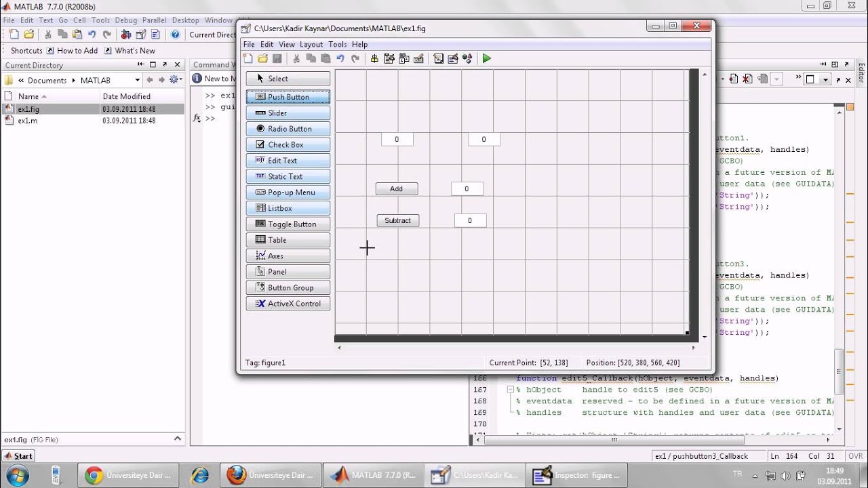Redo action in GUIDE toolbar

tap(355, 59)
